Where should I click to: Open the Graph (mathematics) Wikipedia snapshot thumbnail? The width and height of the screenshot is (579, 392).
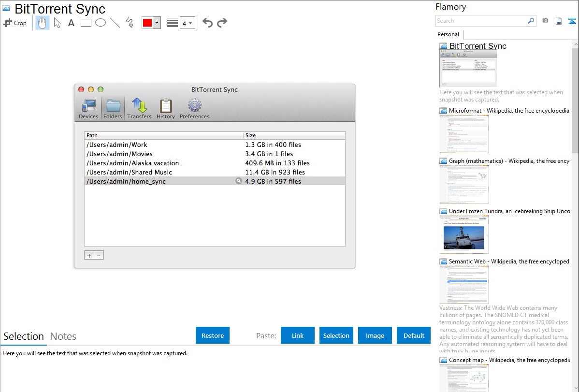pos(464,184)
